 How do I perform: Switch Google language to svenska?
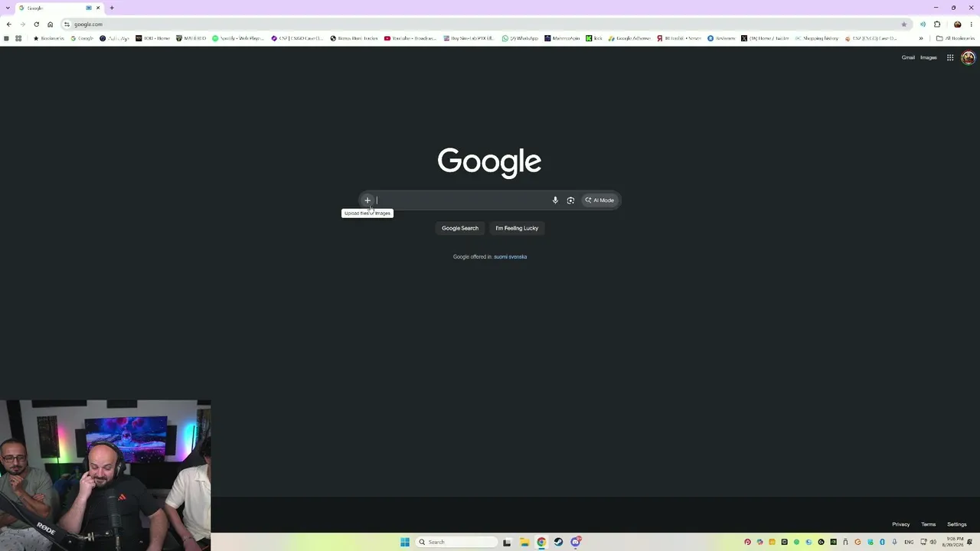pyautogui.click(x=518, y=257)
